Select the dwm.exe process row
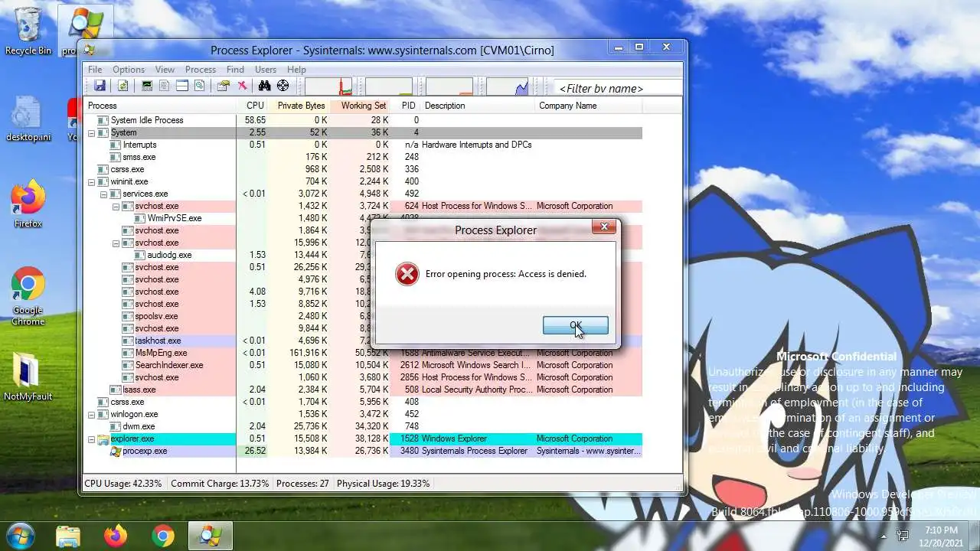Viewport: 980px width, 551px height. pos(364,426)
